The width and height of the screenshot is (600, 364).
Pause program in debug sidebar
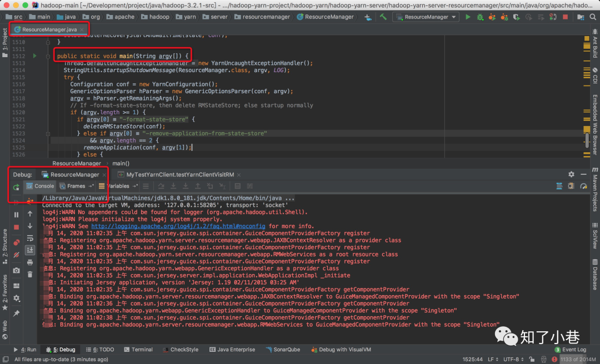17,215
